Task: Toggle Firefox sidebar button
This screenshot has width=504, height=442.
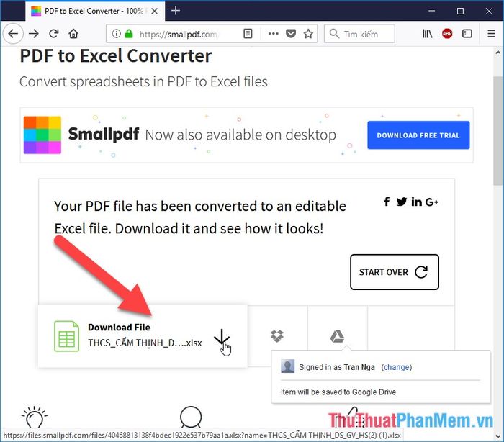Action: 467,33
